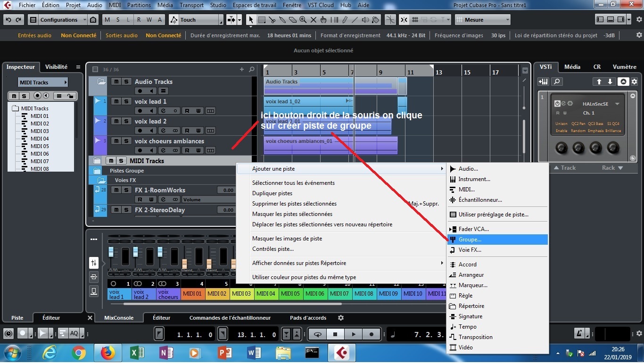Adjust the voix lead 1 mixer fader
The height and width of the screenshot is (364, 644).
pos(111,252)
